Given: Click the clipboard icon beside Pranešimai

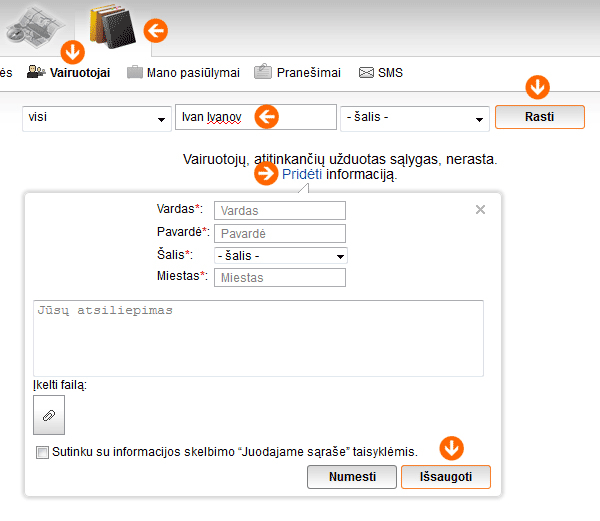Looking at the screenshot, I should (263, 72).
